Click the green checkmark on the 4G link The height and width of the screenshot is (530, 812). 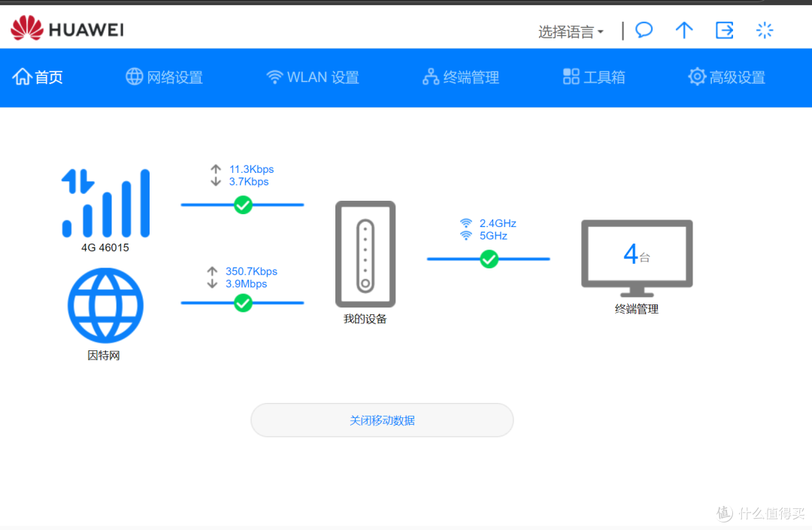tap(243, 205)
